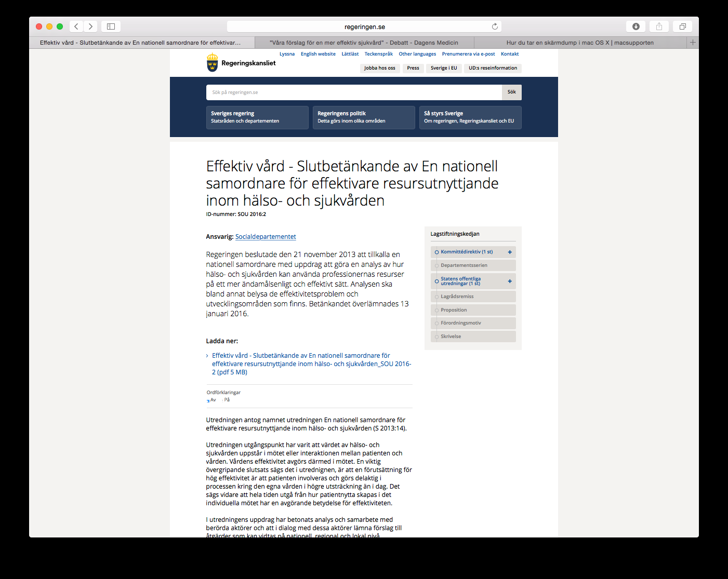Open the Safari downloads list
The image size is (728, 579).
[636, 26]
